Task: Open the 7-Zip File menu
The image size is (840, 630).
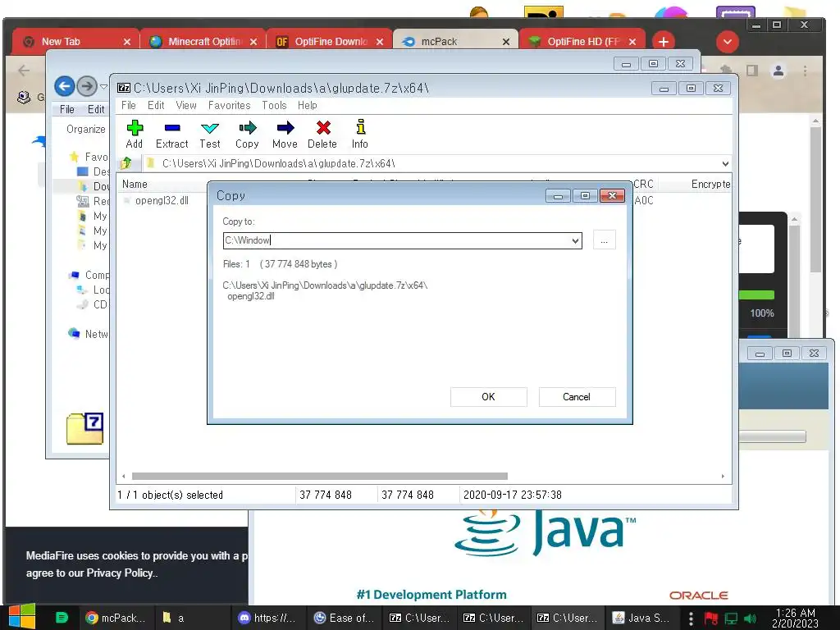Action: (129, 105)
